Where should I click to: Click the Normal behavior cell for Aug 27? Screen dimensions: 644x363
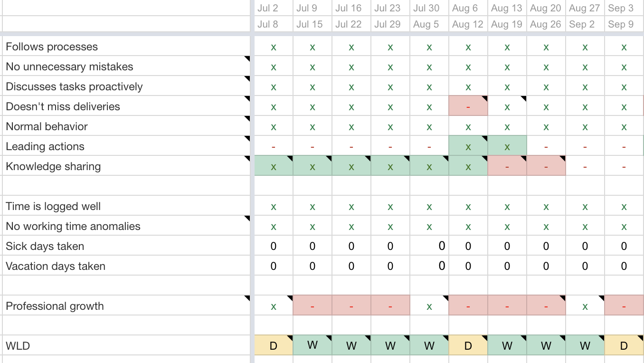click(x=585, y=126)
